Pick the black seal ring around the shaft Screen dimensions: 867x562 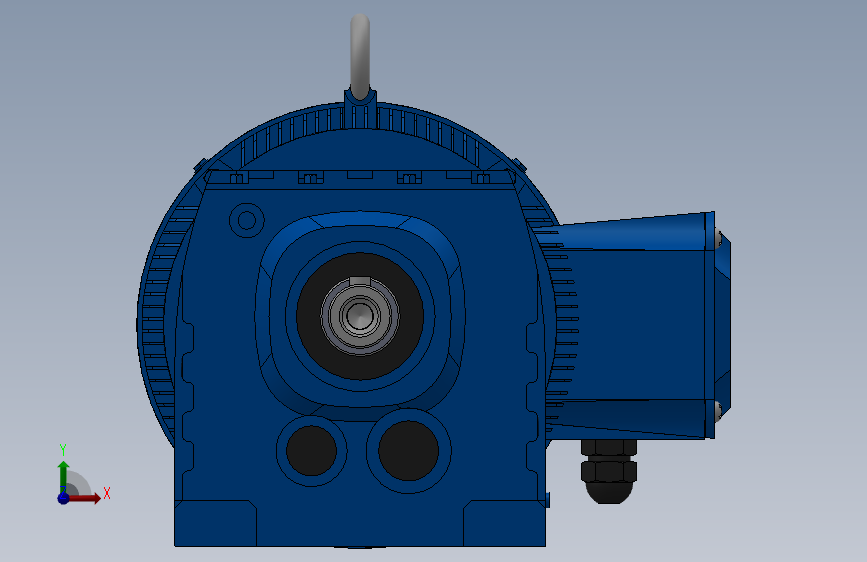click(x=360, y=316)
